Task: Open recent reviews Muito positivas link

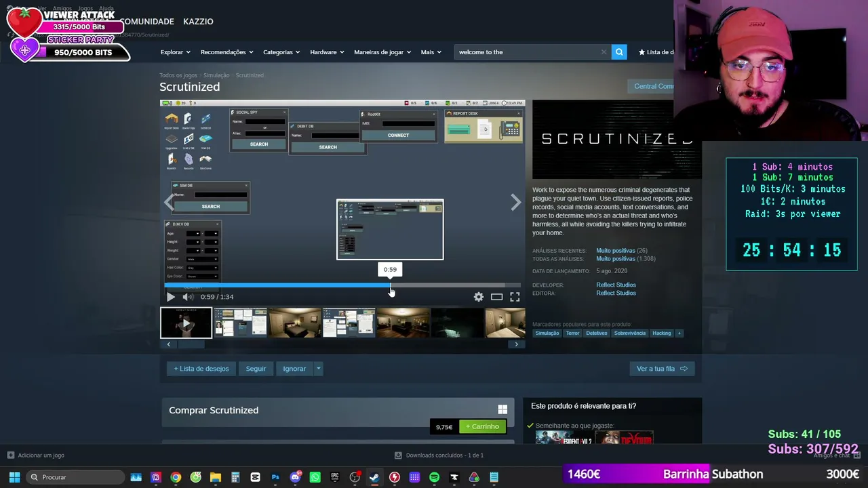Action: coord(616,251)
